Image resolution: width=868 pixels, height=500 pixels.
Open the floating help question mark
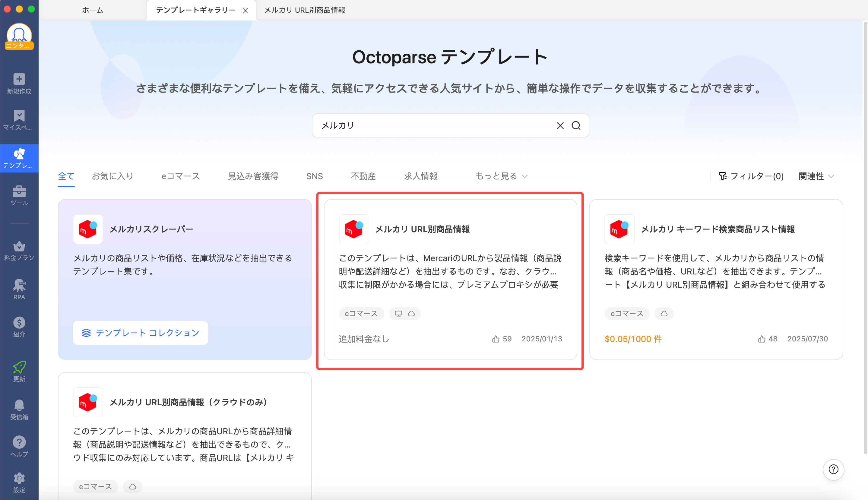(x=834, y=470)
